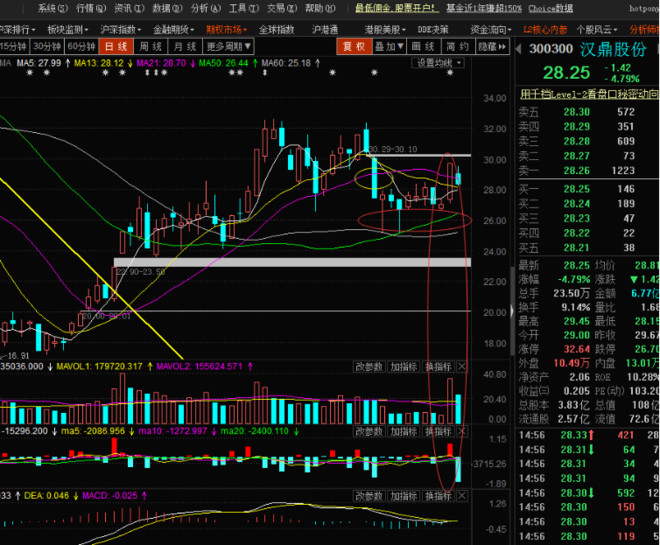Switch to the 30分钟 period
The height and width of the screenshot is (545, 660).
(x=47, y=46)
